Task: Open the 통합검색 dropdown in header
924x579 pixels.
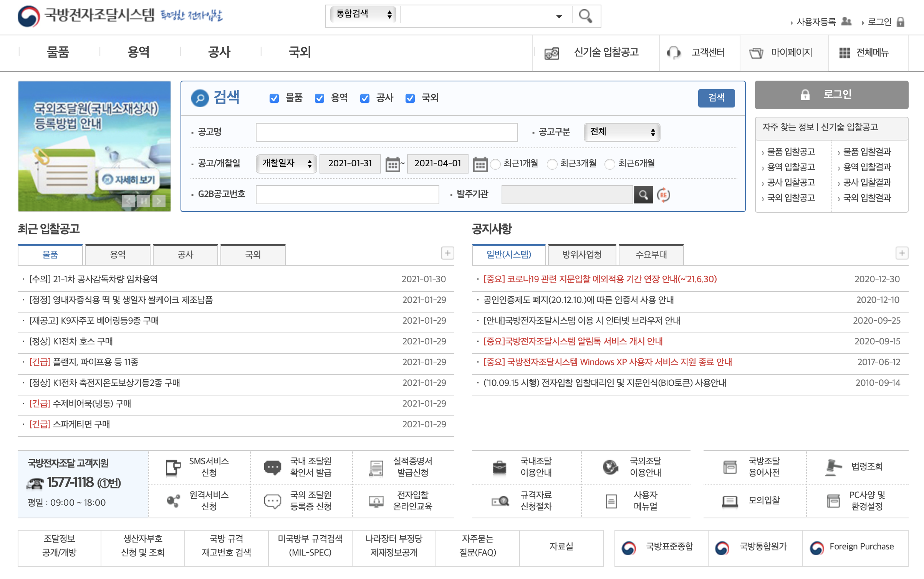Action: tap(363, 15)
